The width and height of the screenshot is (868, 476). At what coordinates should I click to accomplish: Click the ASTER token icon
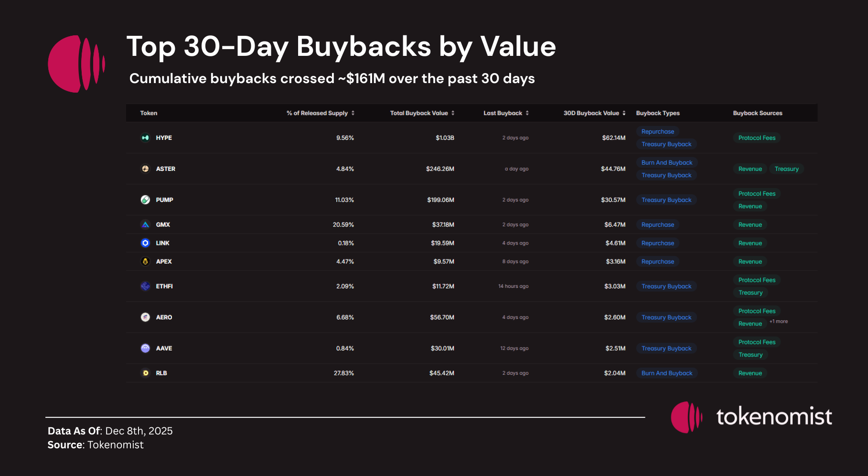point(145,169)
